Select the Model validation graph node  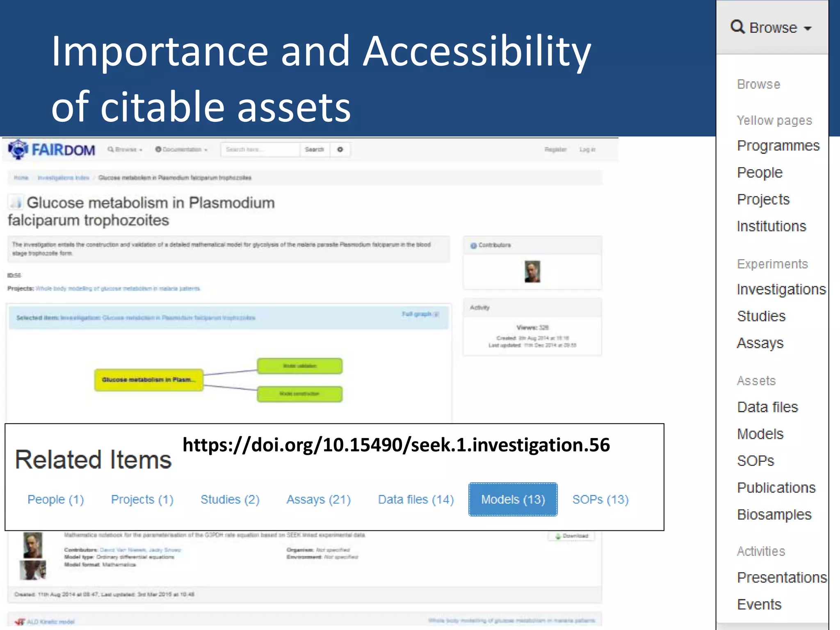click(299, 366)
